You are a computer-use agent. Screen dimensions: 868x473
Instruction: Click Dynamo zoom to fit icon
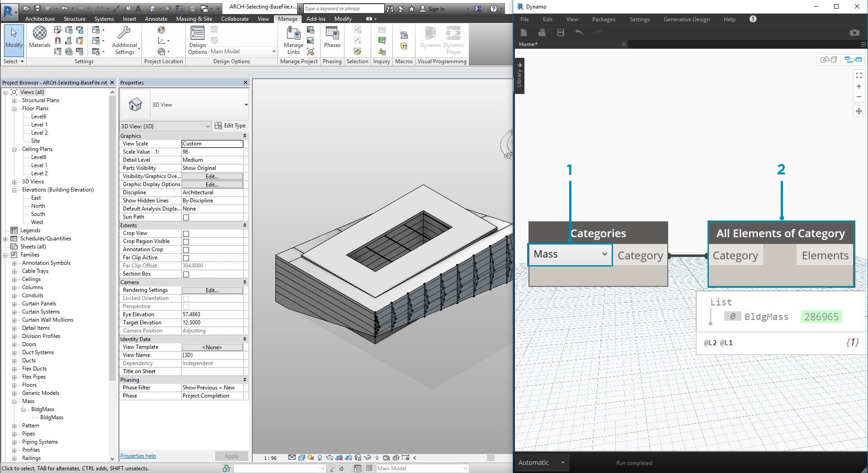tap(859, 75)
